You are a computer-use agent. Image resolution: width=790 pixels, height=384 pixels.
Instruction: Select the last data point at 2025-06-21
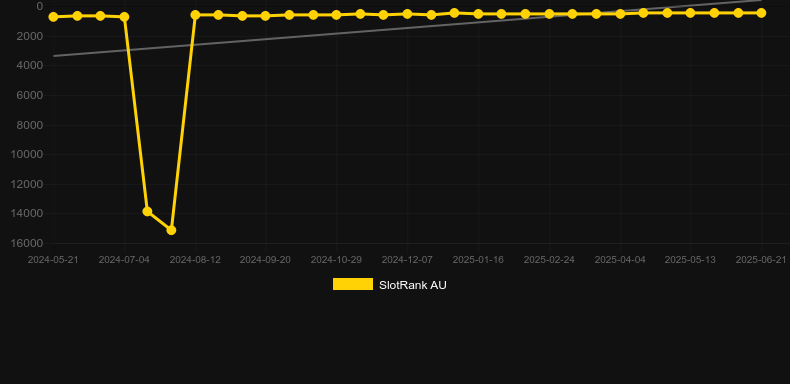761,13
